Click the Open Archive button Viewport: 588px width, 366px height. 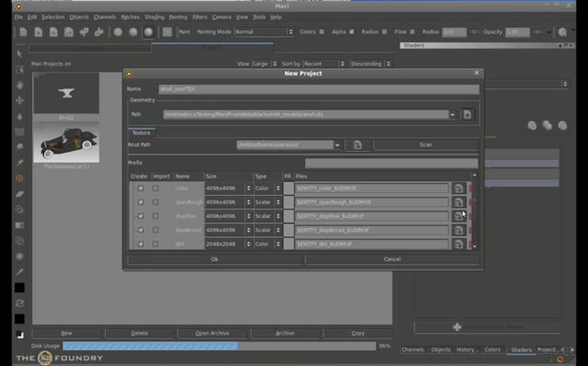pos(212,333)
